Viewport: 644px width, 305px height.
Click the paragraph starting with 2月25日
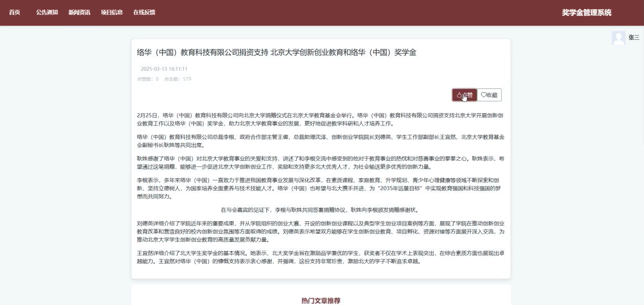[321, 119]
